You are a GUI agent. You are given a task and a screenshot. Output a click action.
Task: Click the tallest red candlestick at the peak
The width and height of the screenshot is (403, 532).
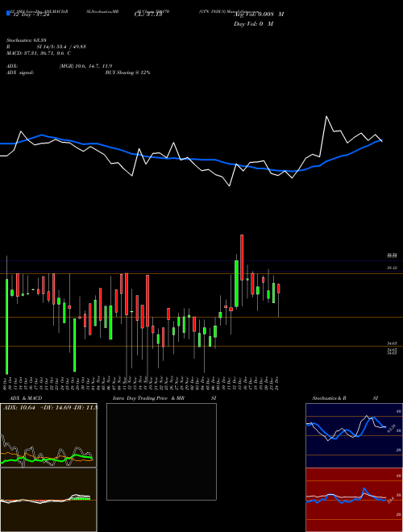coord(242,257)
